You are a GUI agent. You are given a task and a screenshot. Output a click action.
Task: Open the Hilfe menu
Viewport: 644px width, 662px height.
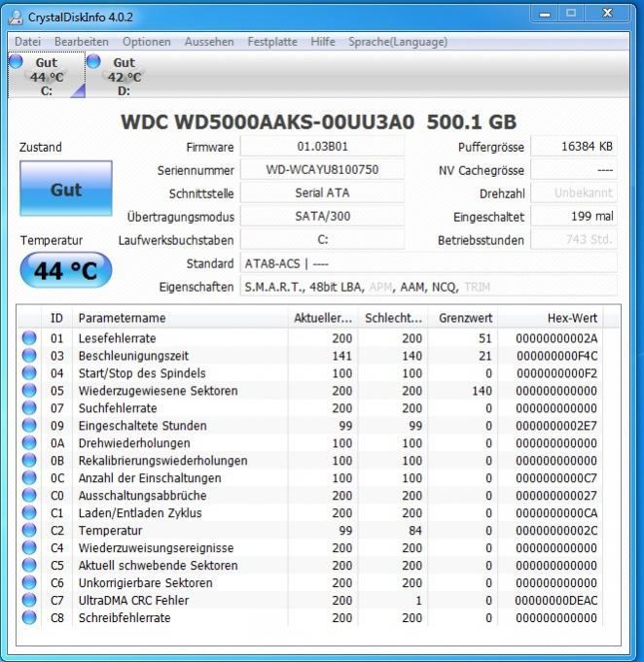pos(323,42)
